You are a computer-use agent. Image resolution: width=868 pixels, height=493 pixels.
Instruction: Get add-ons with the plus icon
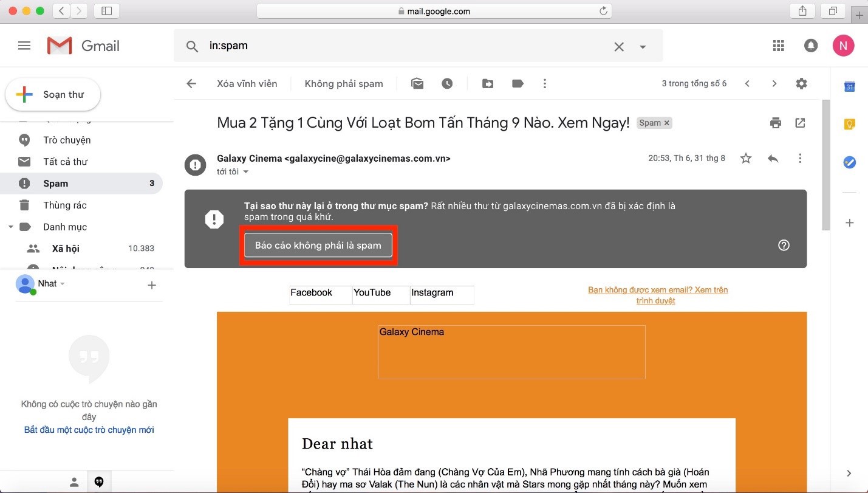click(850, 223)
